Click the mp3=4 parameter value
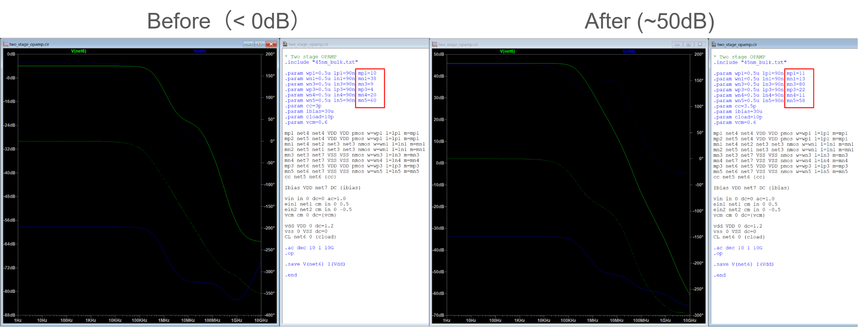868x332 pixels. (x=365, y=90)
